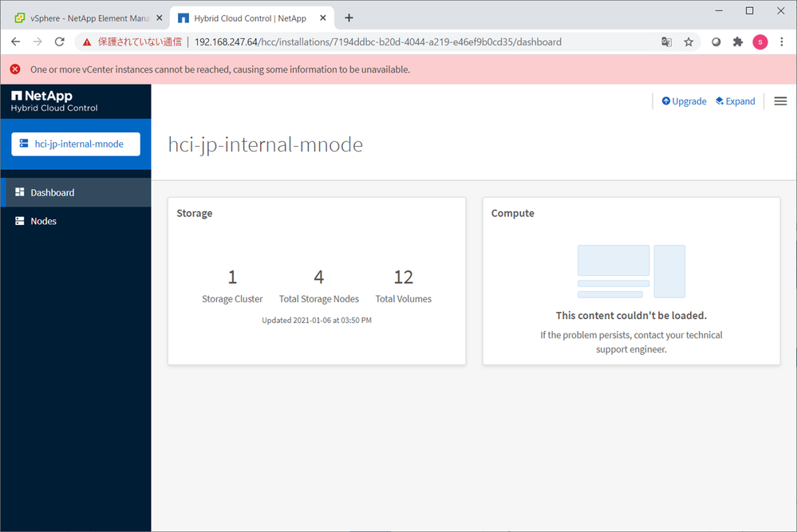Click the Compute card heading
The image size is (797, 532).
(512, 213)
